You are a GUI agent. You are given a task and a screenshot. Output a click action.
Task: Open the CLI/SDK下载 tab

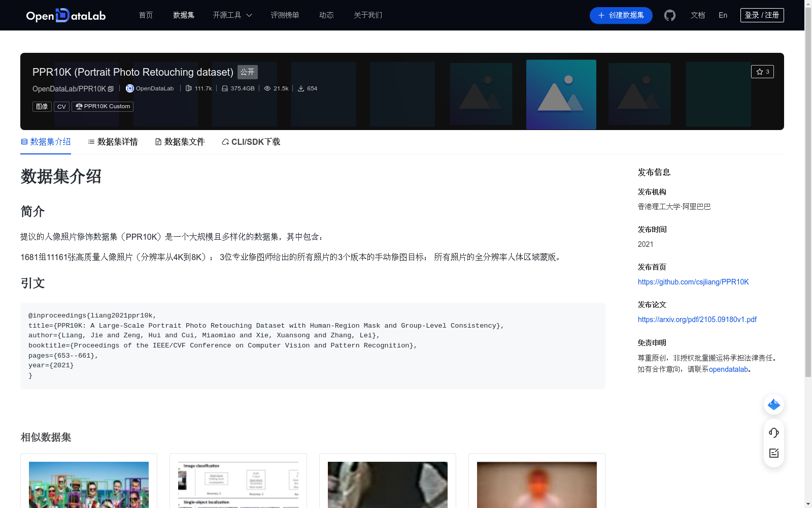[x=251, y=142]
